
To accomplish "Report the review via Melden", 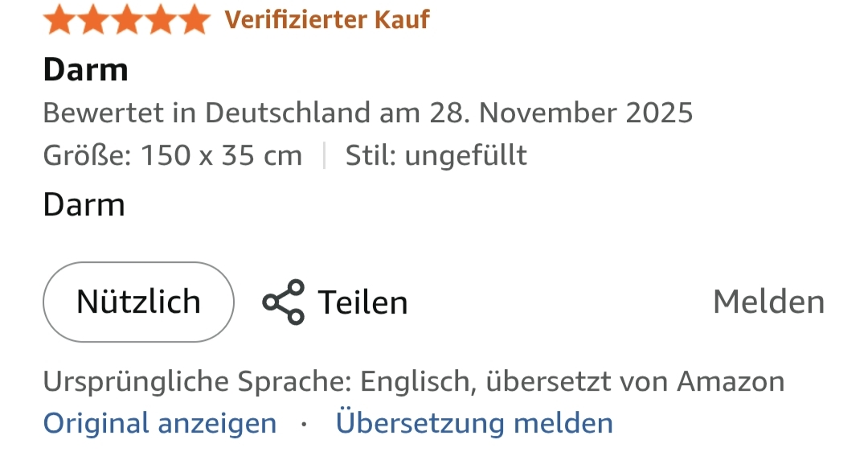I will click(x=768, y=302).
